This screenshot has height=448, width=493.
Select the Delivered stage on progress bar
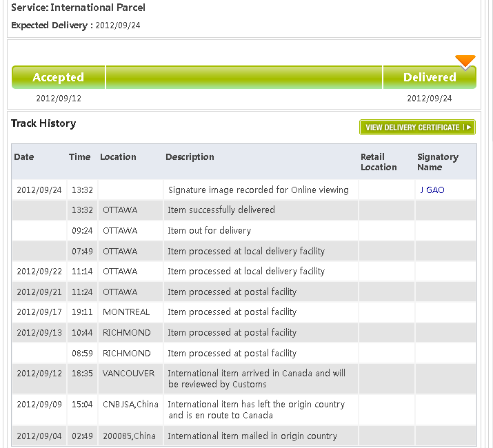click(x=429, y=77)
